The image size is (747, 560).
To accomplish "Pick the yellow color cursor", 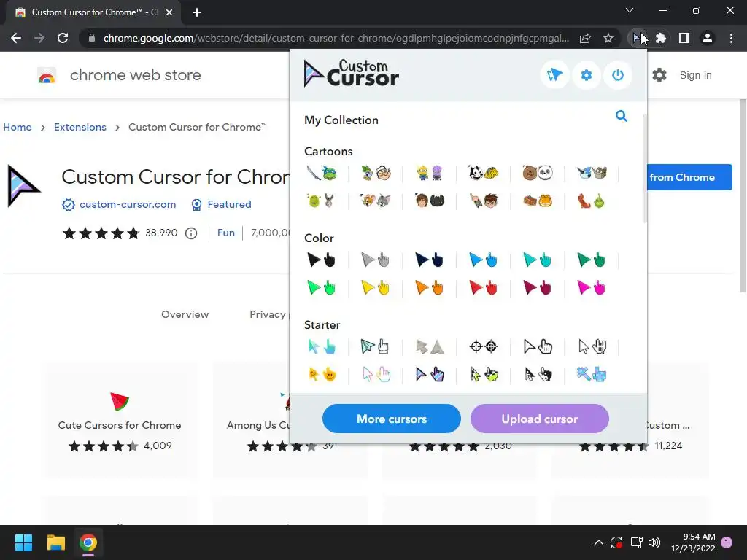I will click(x=376, y=287).
